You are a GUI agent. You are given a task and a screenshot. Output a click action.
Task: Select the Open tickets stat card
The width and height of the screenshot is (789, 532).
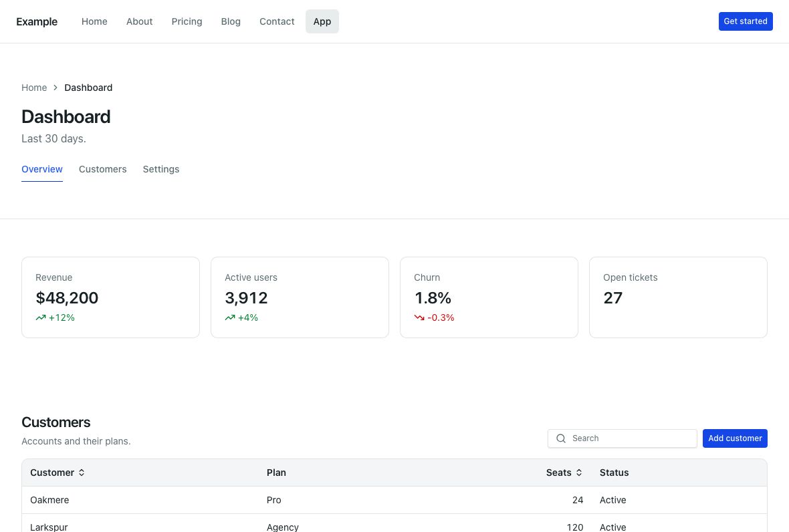(678, 297)
